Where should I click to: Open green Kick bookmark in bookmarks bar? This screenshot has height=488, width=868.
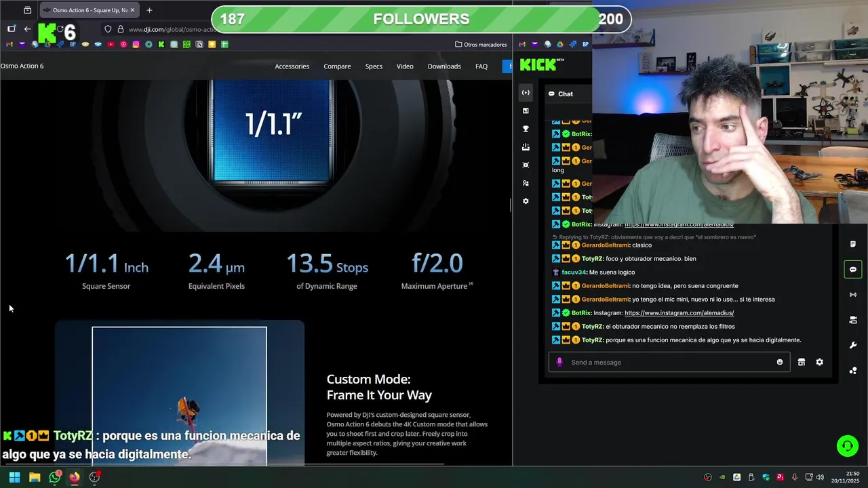point(161,44)
